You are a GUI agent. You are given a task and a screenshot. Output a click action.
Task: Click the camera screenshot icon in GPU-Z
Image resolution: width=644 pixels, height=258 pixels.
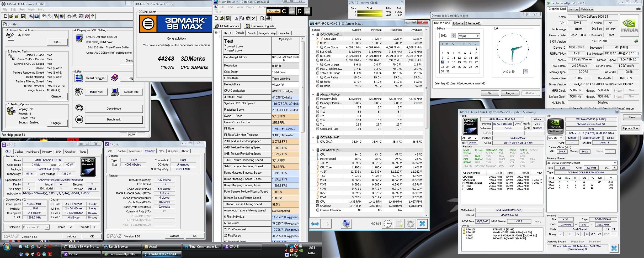(x=638, y=9)
